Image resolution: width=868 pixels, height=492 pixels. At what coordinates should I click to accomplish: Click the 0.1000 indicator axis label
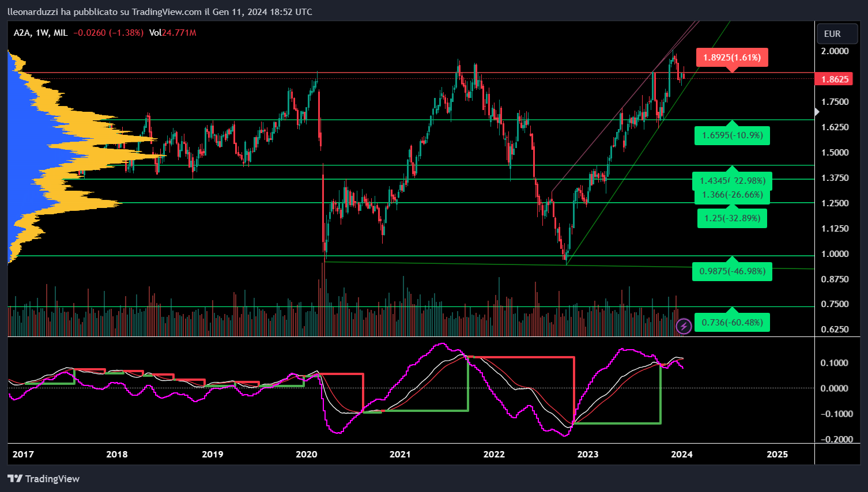coord(835,363)
